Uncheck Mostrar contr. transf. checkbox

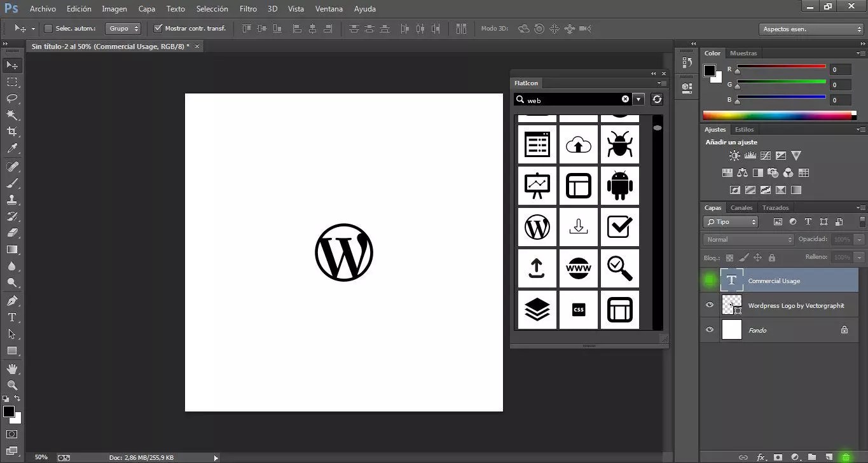158,29
